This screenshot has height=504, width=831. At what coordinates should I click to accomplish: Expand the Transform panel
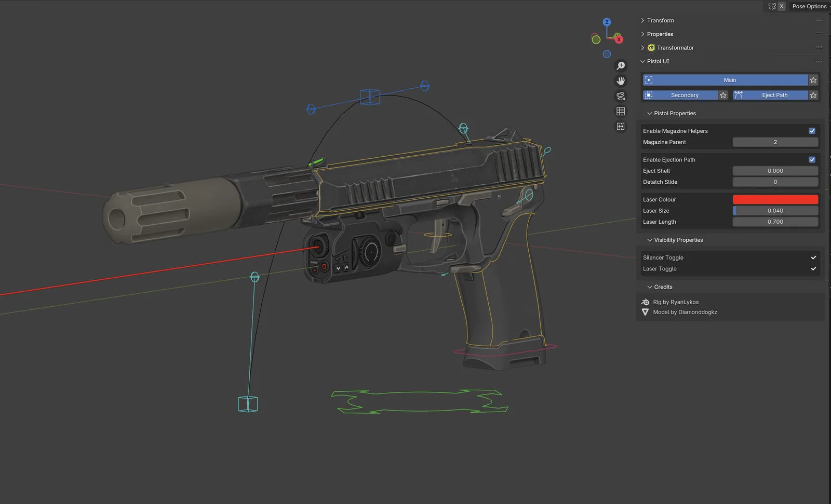tap(642, 20)
